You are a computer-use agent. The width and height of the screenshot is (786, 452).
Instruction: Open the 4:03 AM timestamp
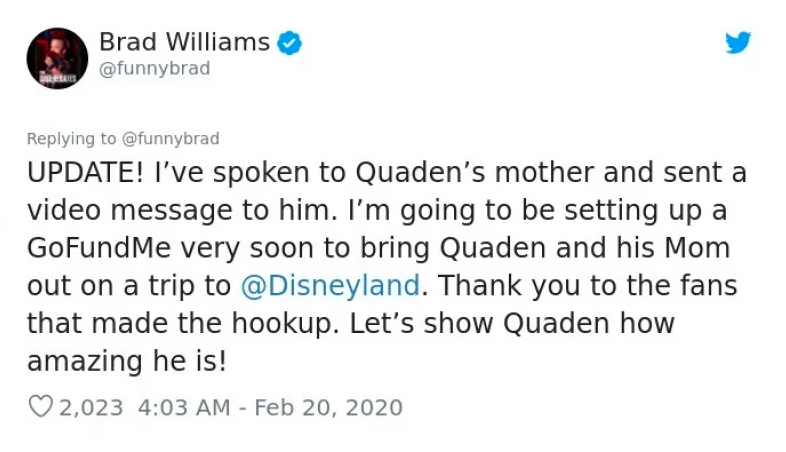point(184,407)
